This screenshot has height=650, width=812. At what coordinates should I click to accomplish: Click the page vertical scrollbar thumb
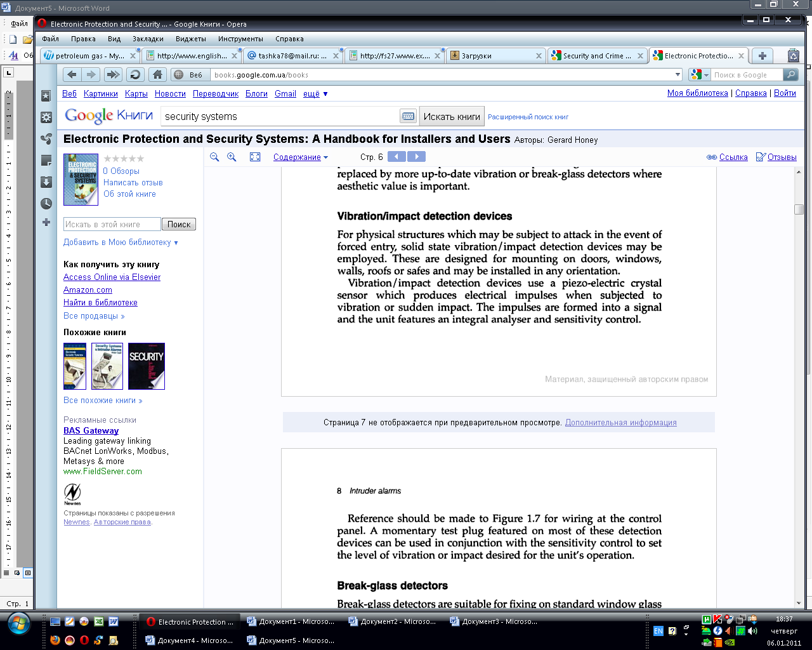coord(799,209)
